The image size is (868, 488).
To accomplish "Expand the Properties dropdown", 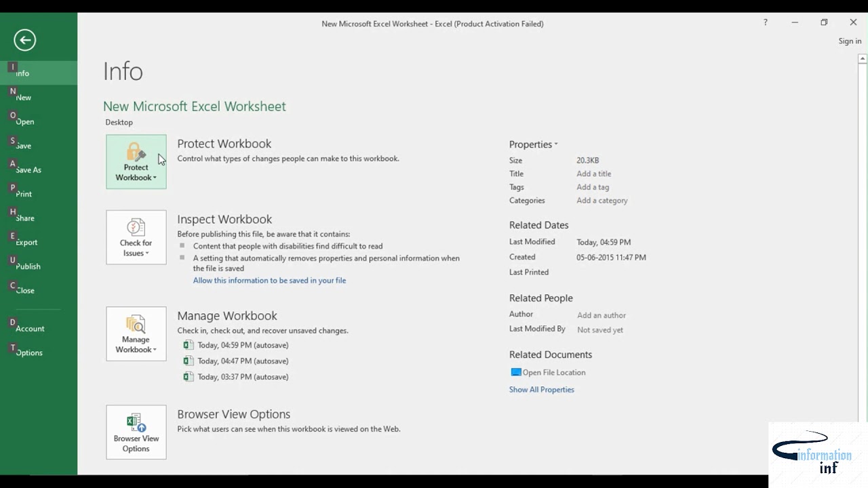I will point(534,144).
